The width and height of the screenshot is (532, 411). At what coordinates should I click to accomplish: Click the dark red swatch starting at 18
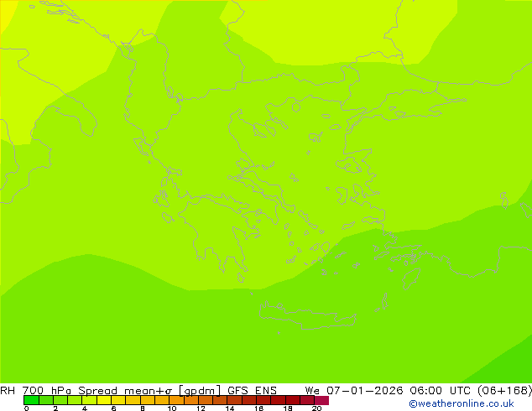(293, 400)
